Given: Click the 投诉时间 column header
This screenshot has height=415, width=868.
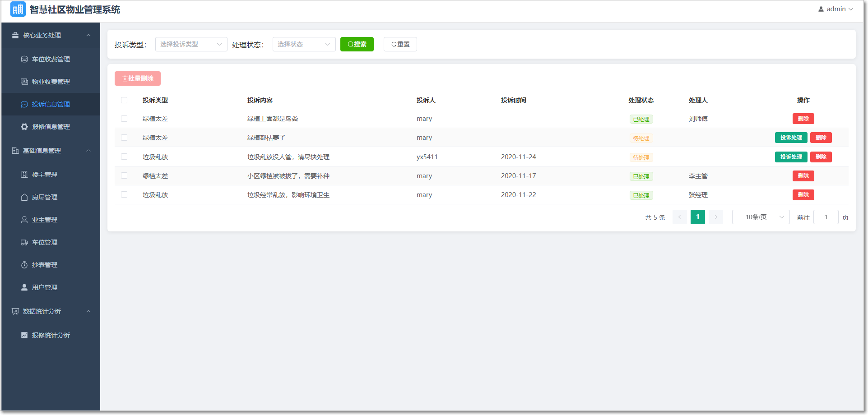Looking at the screenshot, I should [x=513, y=100].
